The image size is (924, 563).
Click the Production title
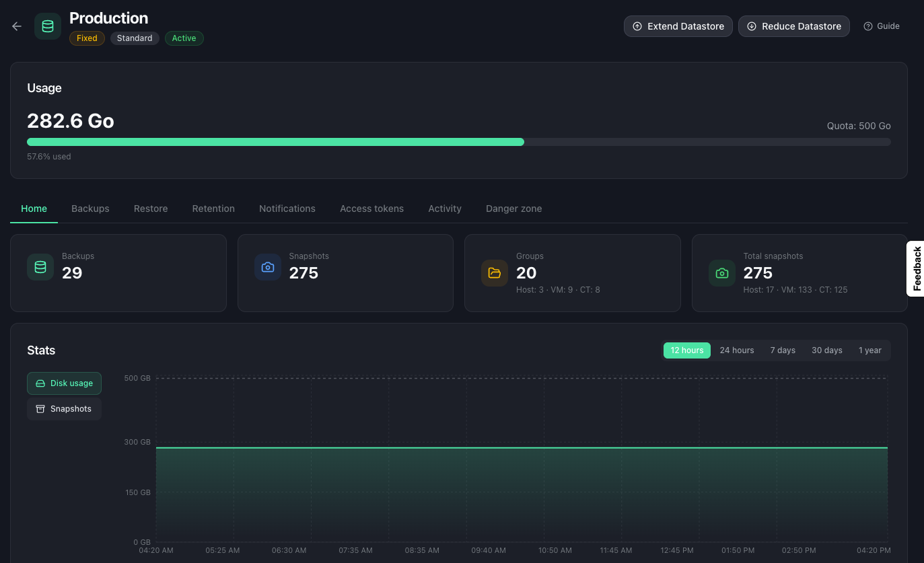tap(109, 18)
